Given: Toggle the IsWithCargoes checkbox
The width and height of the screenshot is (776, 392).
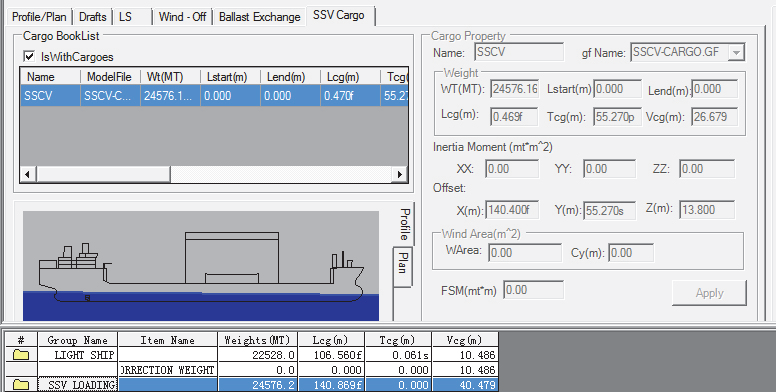Looking at the screenshot, I should click(x=29, y=56).
